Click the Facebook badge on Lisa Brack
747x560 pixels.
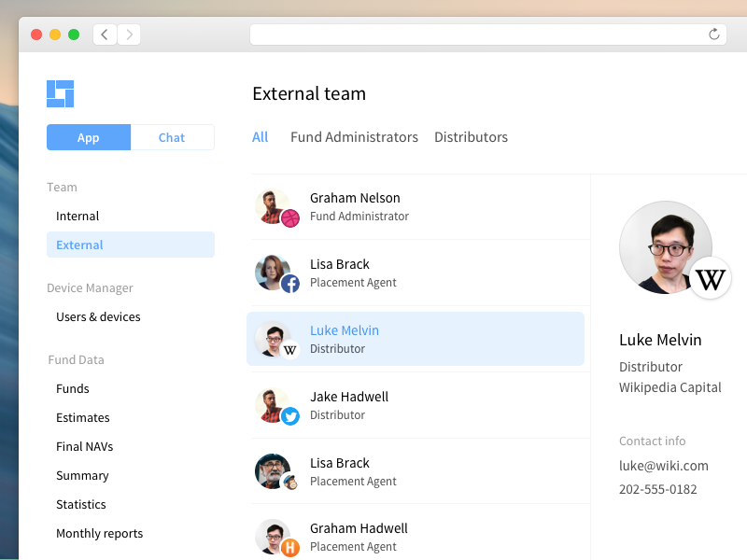[x=290, y=284]
